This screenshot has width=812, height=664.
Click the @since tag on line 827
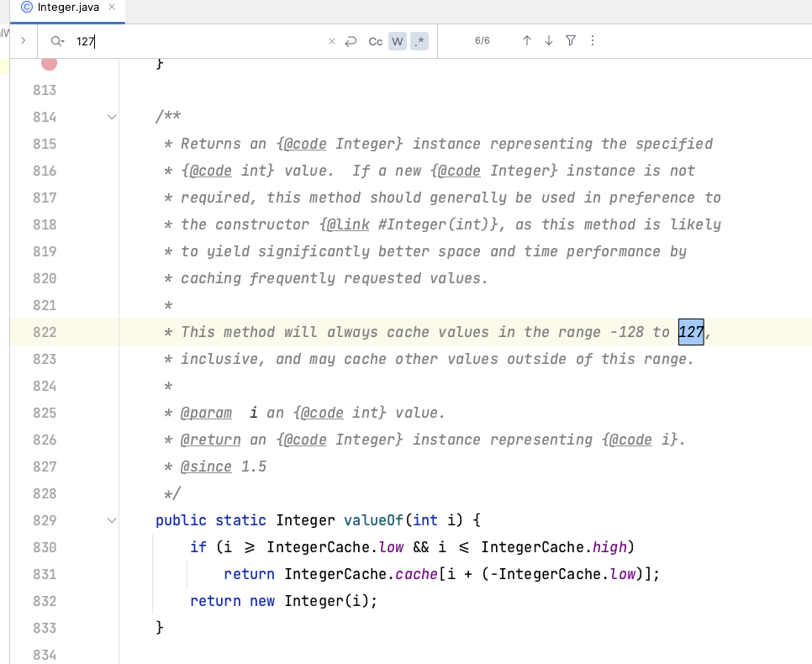(206, 466)
